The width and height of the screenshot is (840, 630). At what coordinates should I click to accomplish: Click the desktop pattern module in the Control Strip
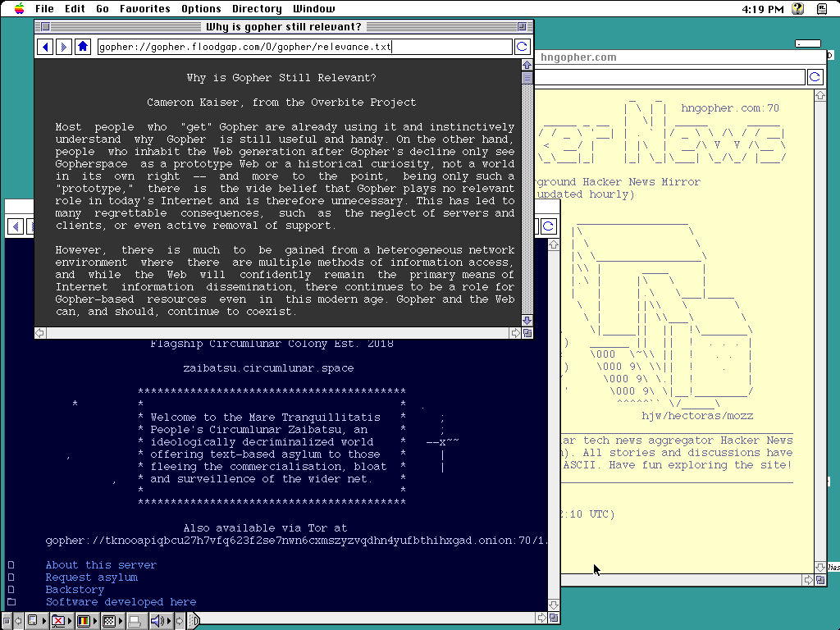click(x=110, y=621)
